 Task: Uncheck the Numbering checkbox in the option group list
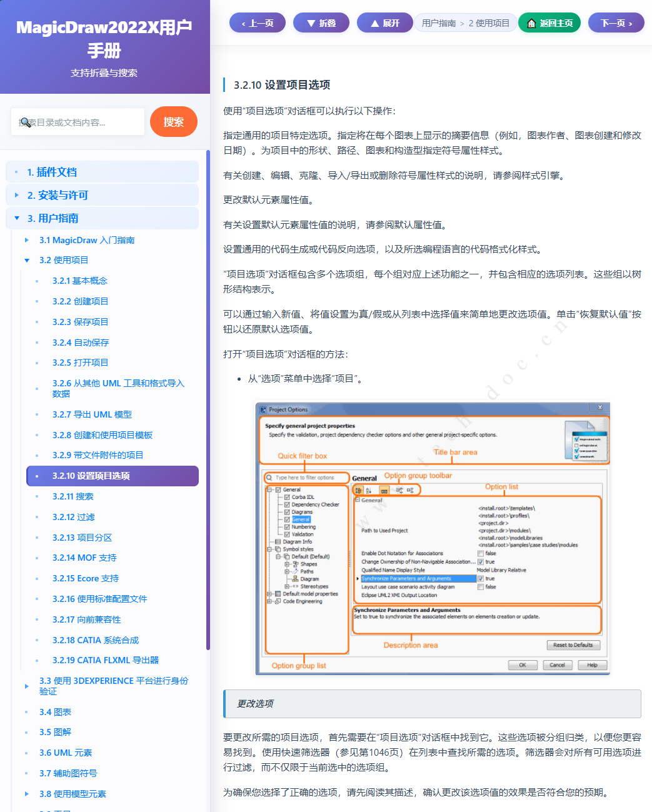click(287, 527)
